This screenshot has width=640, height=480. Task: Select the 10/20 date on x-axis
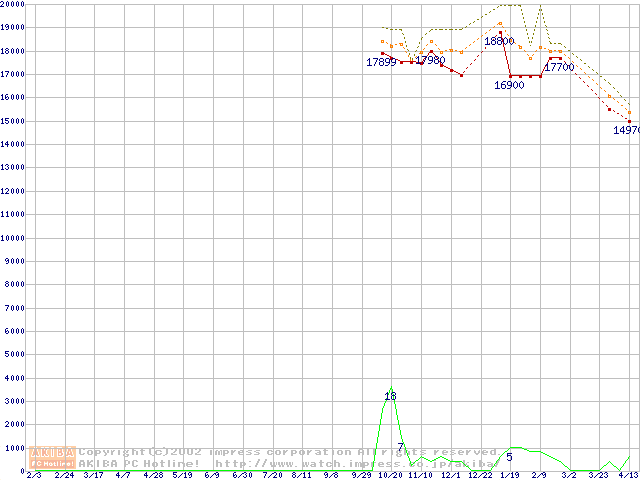tap(390, 476)
